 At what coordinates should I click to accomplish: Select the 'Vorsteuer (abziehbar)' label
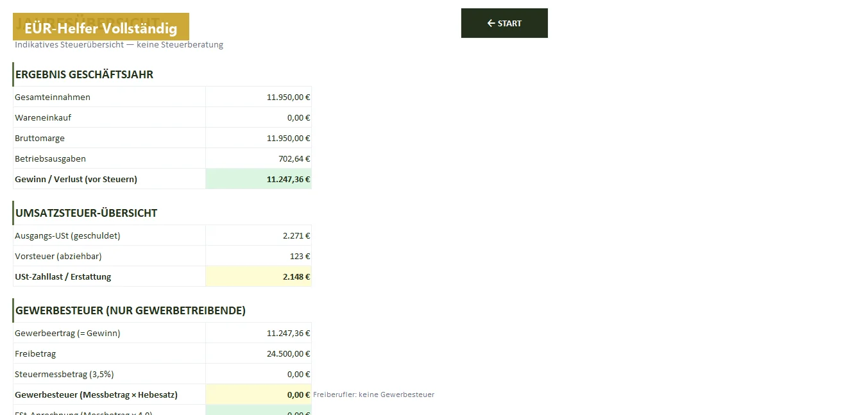tap(58, 257)
